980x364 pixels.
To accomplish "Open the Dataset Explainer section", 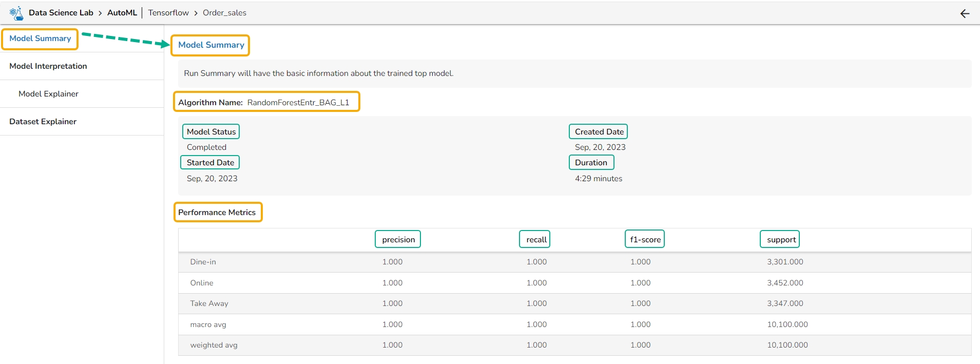I will click(x=43, y=122).
